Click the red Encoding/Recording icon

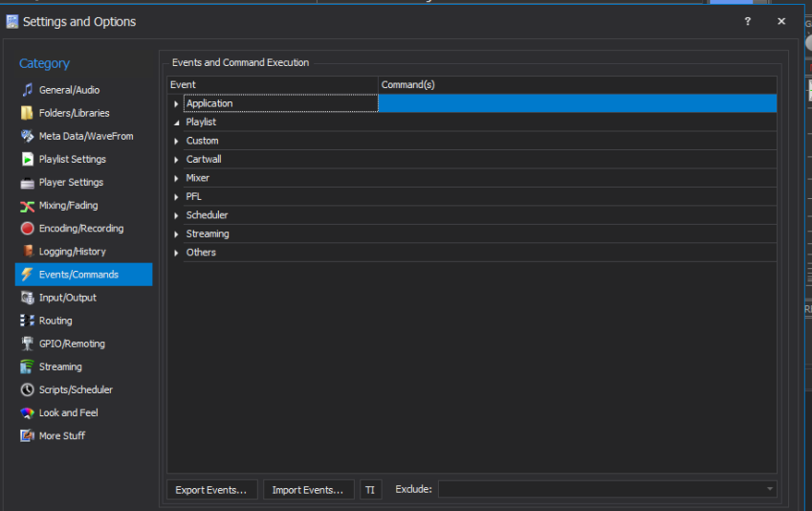click(x=27, y=229)
